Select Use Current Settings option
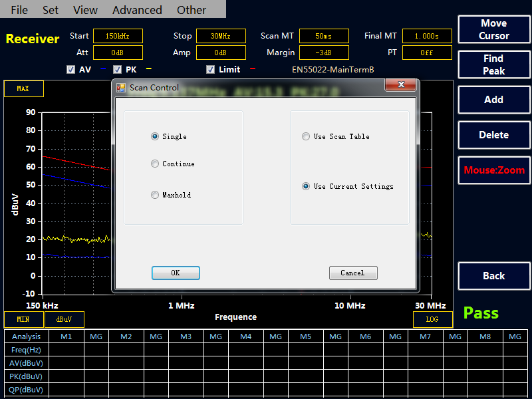This screenshot has height=399, width=532. [306, 186]
